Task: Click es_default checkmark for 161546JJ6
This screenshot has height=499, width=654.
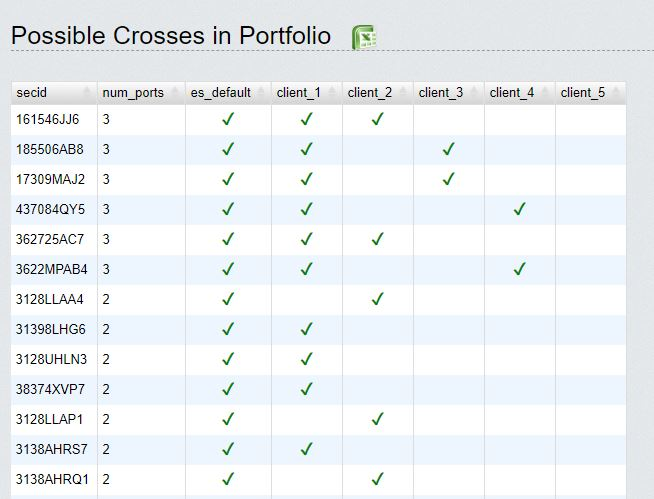Action: pyautogui.click(x=228, y=120)
